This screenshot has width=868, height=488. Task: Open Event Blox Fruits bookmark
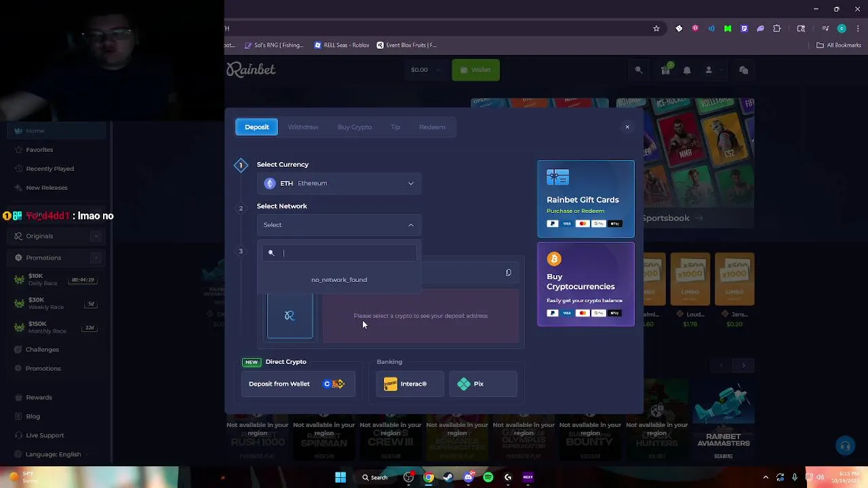point(407,45)
